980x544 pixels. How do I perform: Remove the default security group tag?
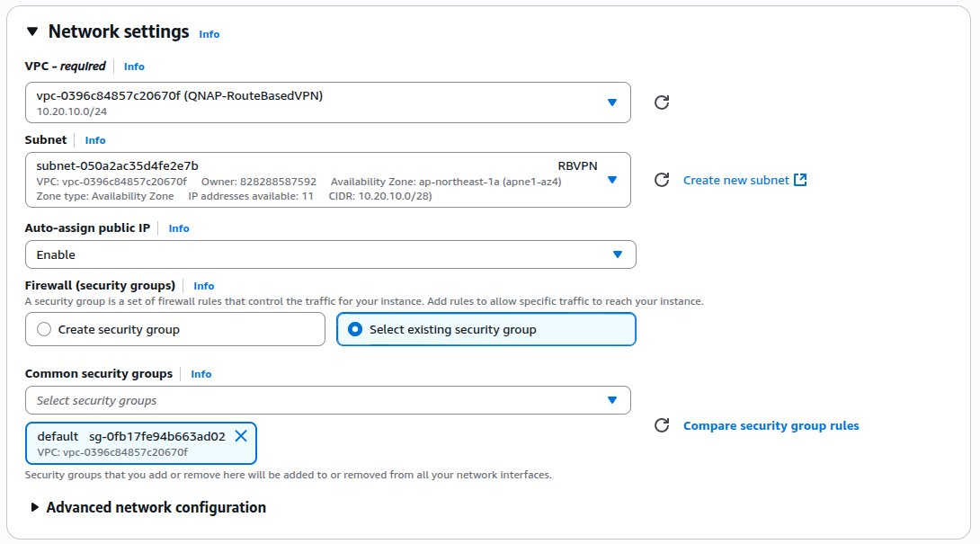pyautogui.click(x=241, y=436)
